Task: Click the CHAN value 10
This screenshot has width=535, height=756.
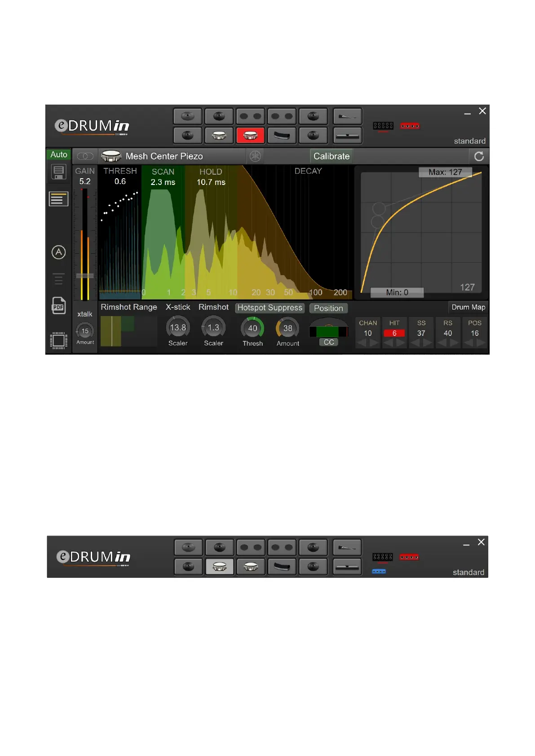Action: (368, 333)
